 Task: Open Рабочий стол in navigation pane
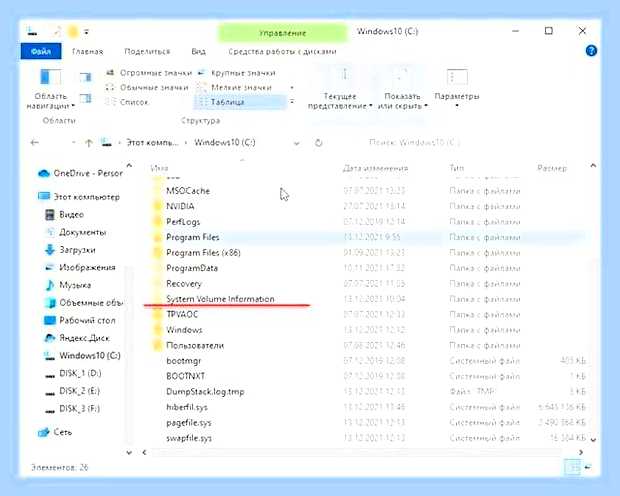tap(80, 320)
